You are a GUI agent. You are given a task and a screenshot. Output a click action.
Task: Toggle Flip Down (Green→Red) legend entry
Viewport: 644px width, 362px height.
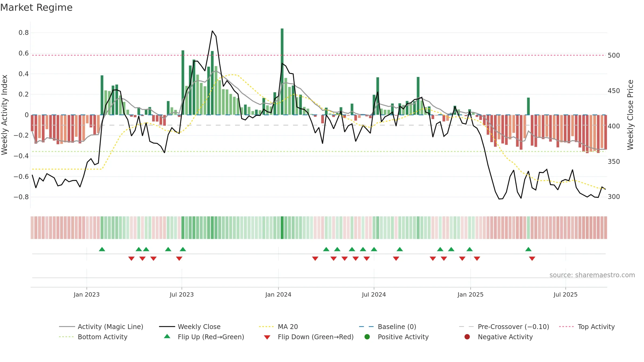[x=309, y=337]
